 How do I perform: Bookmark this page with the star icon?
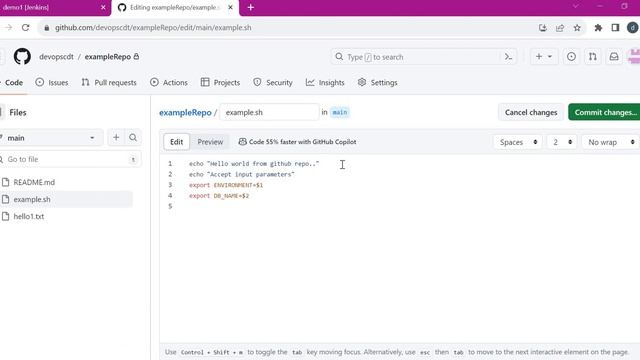(577, 28)
